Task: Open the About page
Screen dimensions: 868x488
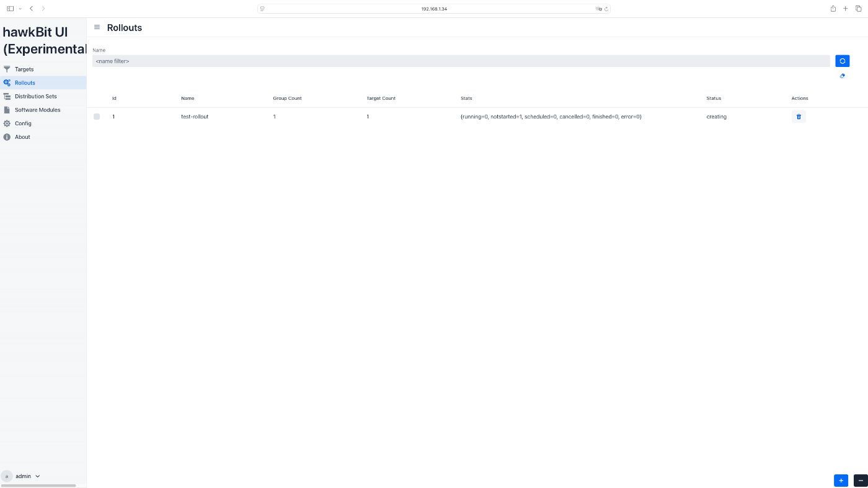Action: [43, 137]
